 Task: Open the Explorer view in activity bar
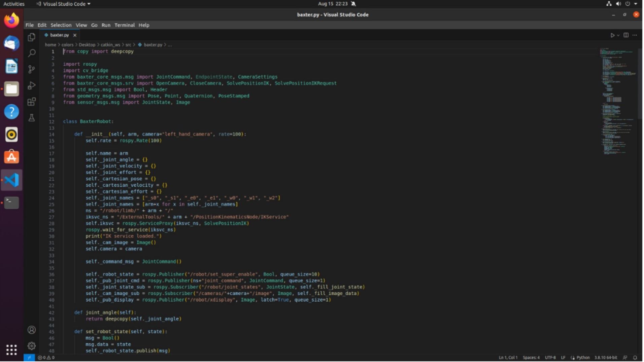32,37
